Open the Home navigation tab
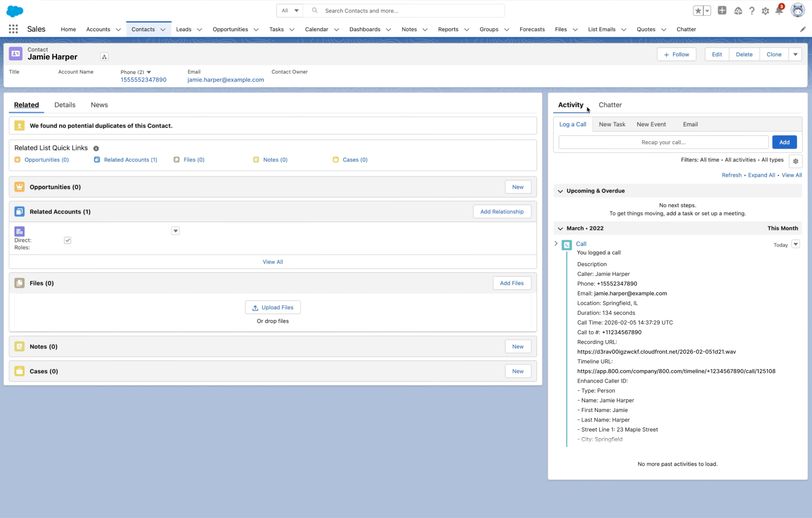Viewport: 812px width, 518px height. [x=68, y=29]
